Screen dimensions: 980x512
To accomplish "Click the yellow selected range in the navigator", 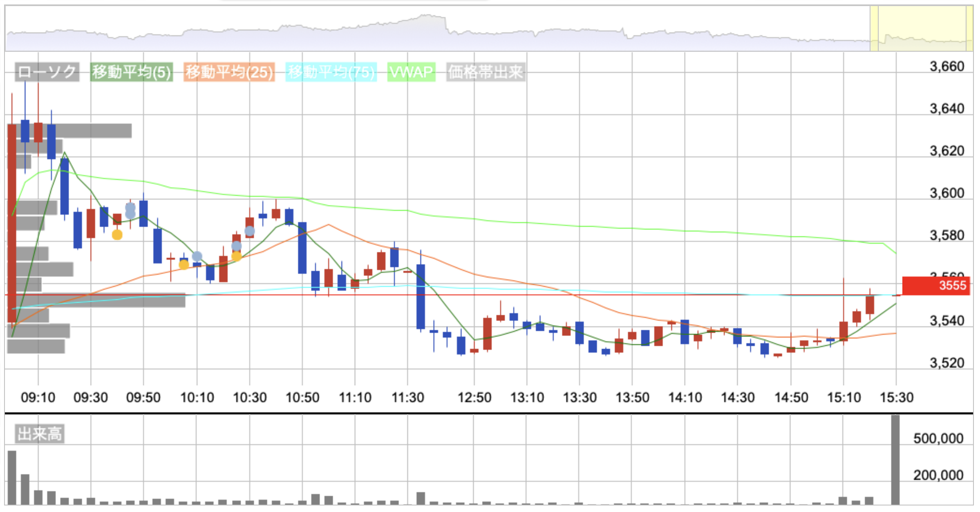I will [x=922, y=29].
